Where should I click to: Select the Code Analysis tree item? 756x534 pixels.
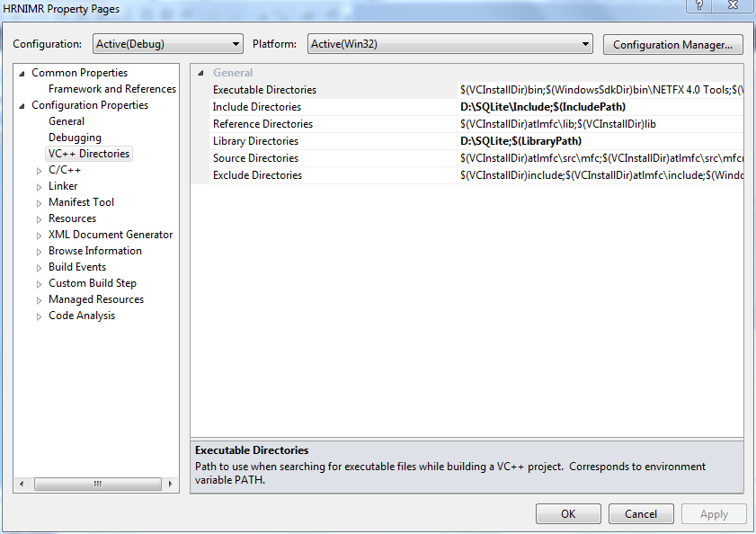[x=81, y=315]
